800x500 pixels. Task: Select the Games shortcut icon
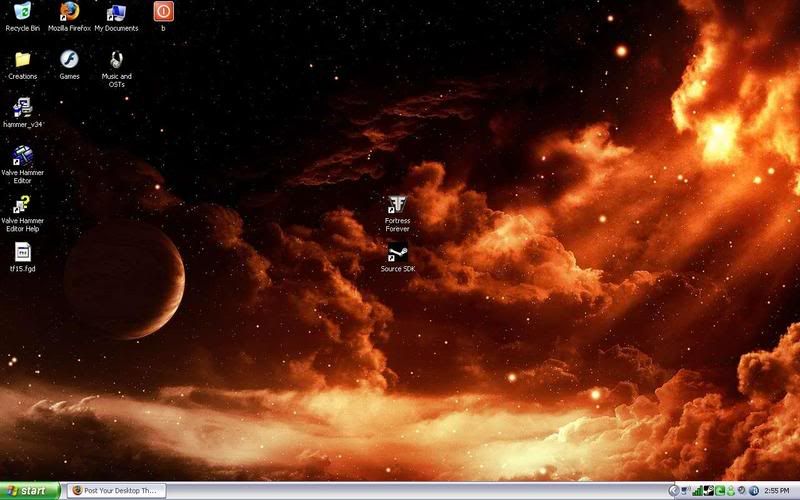coord(69,60)
